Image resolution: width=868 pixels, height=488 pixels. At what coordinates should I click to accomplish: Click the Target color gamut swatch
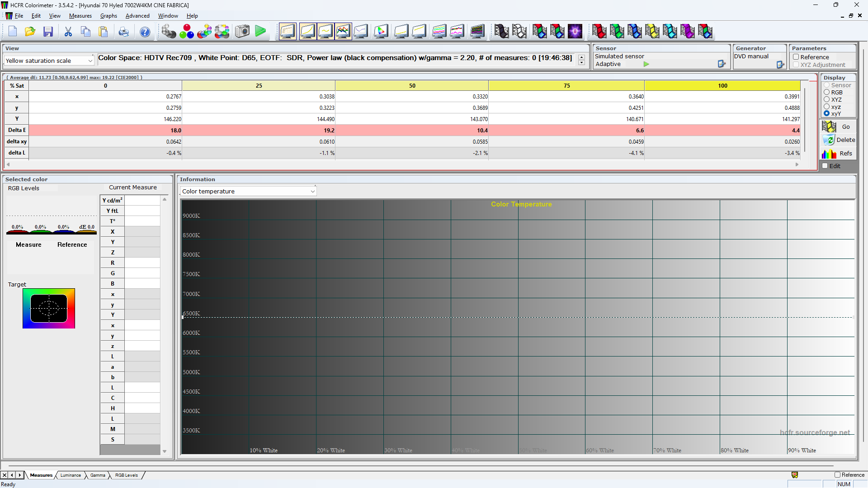click(49, 308)
